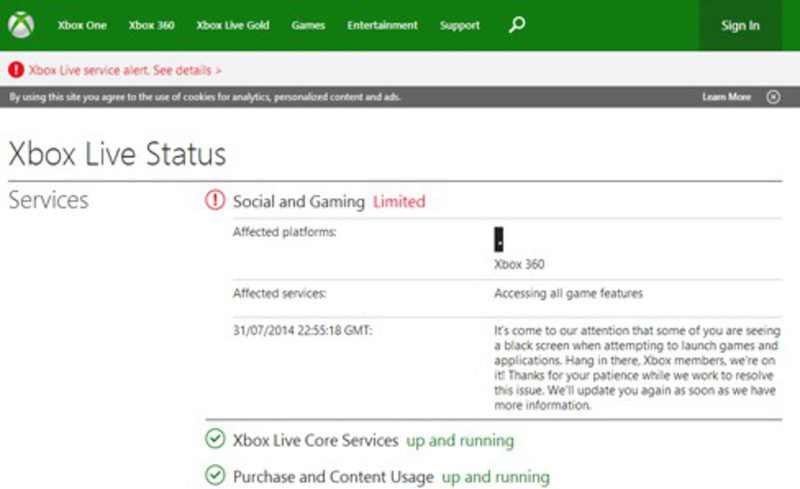Screen dimensions: 800x489
Task: Click the 'Xbox 360' platform label text
Action: [x=519, y=264]
